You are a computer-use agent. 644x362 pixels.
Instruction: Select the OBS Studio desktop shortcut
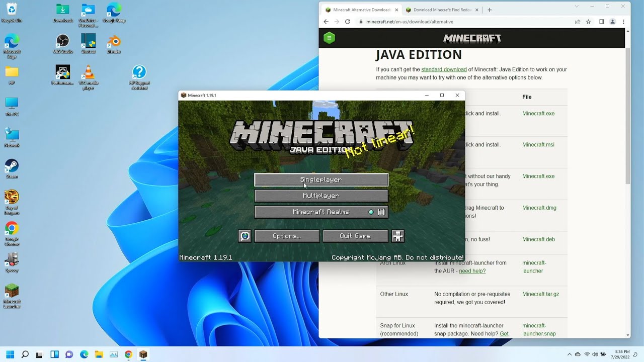(63, 44)
